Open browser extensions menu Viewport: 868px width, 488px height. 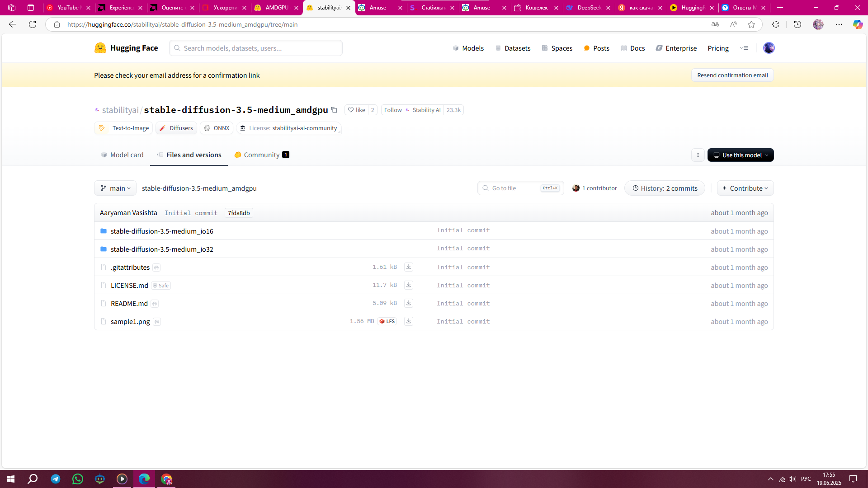point(775,24)
